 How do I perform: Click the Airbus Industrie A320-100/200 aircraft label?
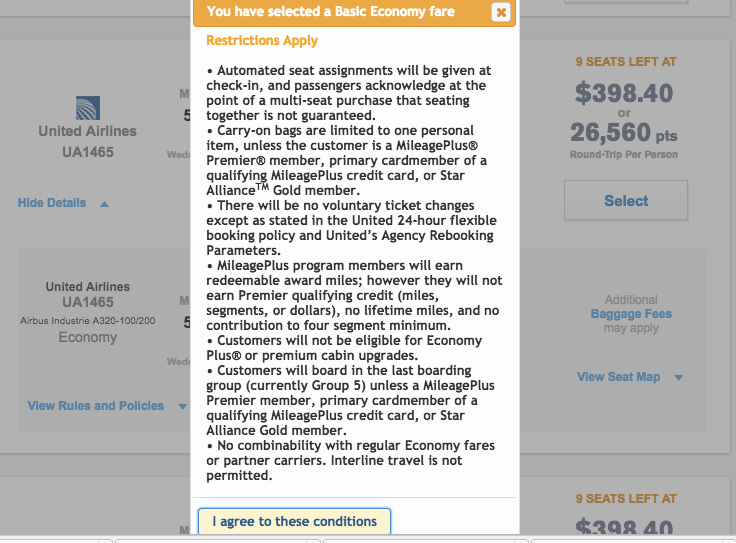coord(88,321)
